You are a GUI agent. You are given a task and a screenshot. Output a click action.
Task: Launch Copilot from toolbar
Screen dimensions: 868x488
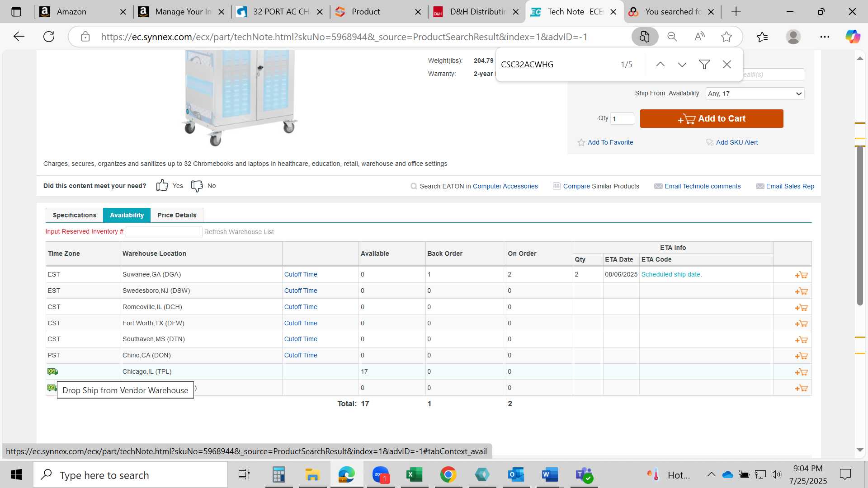(x=853, y=37)
